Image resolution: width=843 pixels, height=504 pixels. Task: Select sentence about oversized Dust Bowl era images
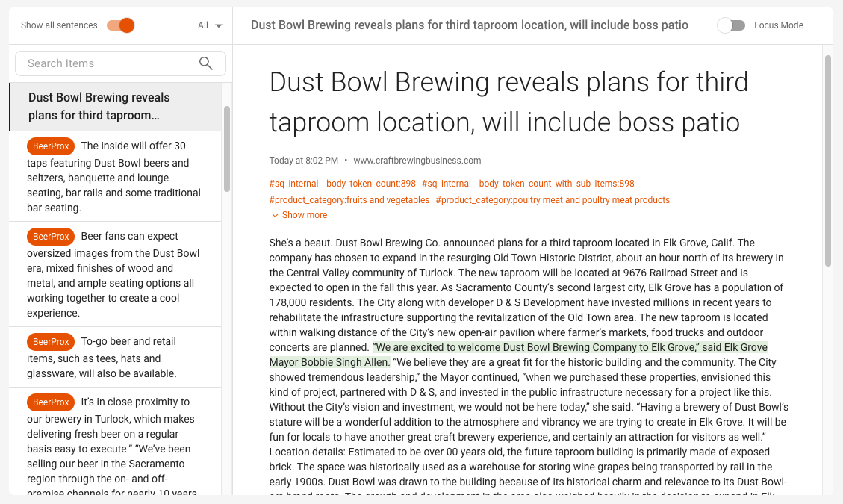115,274
